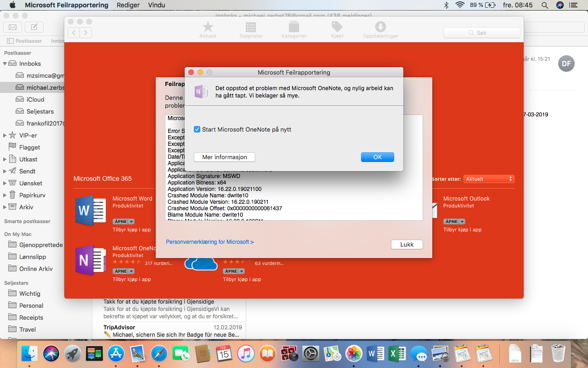Screen dimensions: 588x368
Task: Expand the VIP-er mailbox
Action: 5,136
